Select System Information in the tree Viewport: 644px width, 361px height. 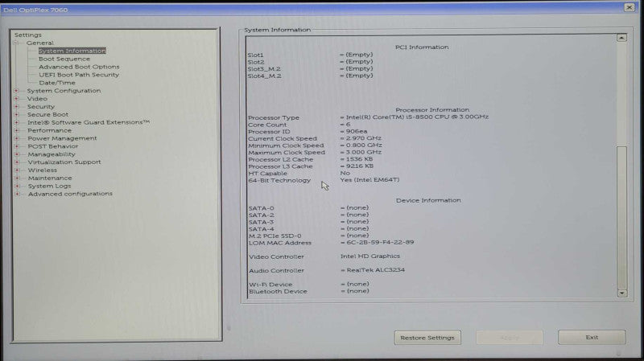click(72, 51)
